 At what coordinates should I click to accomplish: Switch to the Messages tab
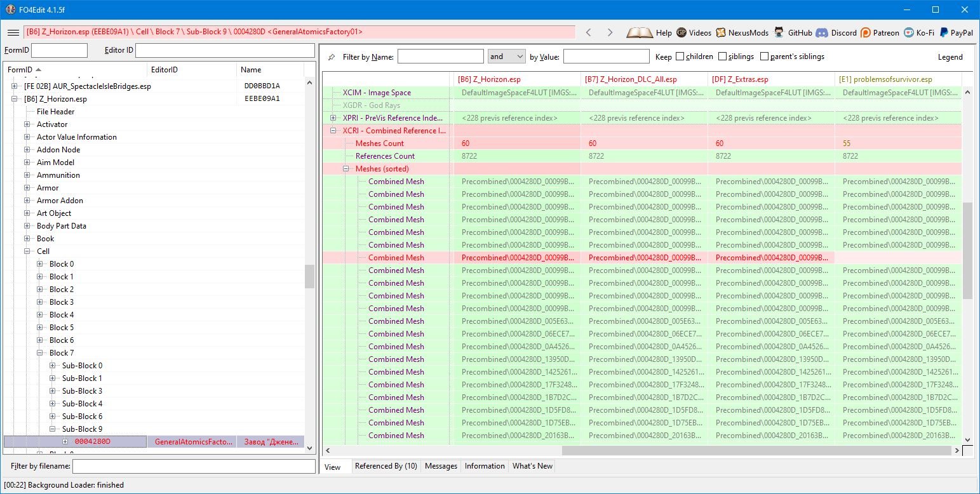coord(441,466)
